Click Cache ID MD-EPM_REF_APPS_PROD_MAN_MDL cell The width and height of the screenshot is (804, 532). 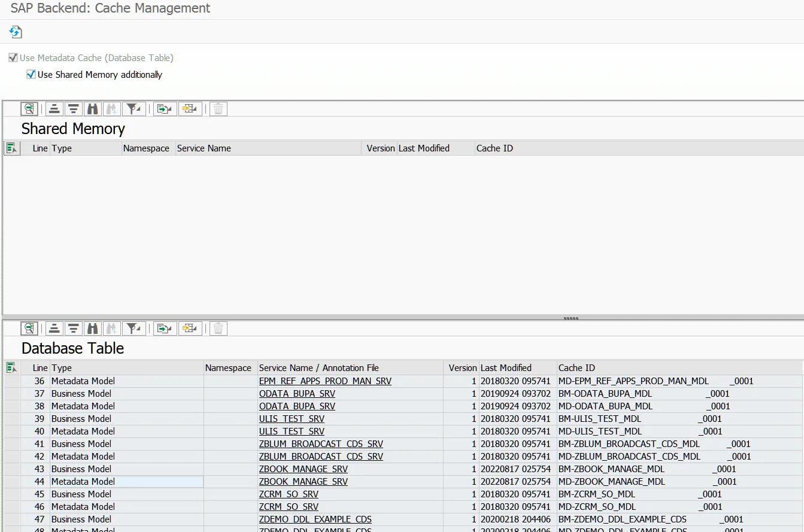[x=680, y=381]
